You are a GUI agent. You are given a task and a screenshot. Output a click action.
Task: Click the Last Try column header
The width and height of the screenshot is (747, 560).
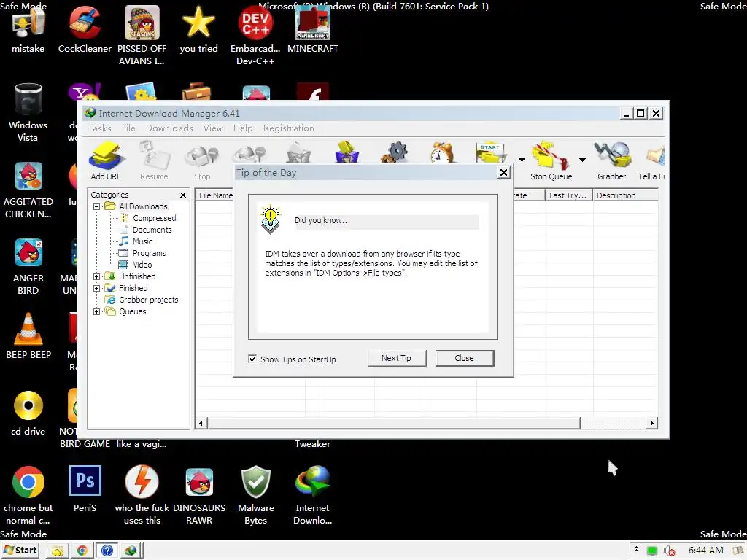(569, 195)
